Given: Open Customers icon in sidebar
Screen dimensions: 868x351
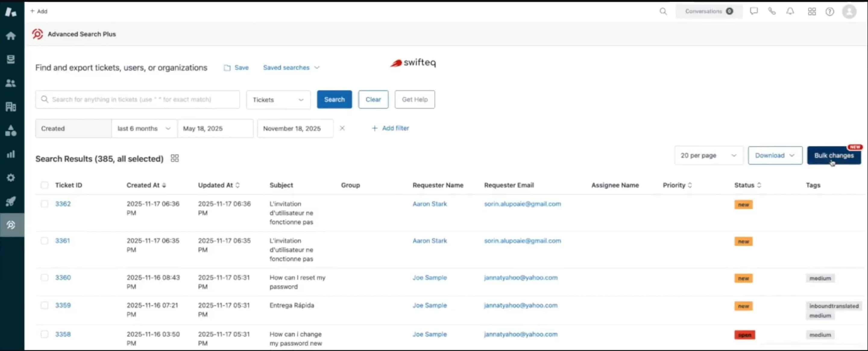Looking at the screenshot, I should pyautogui.click(x=11, y=83).
